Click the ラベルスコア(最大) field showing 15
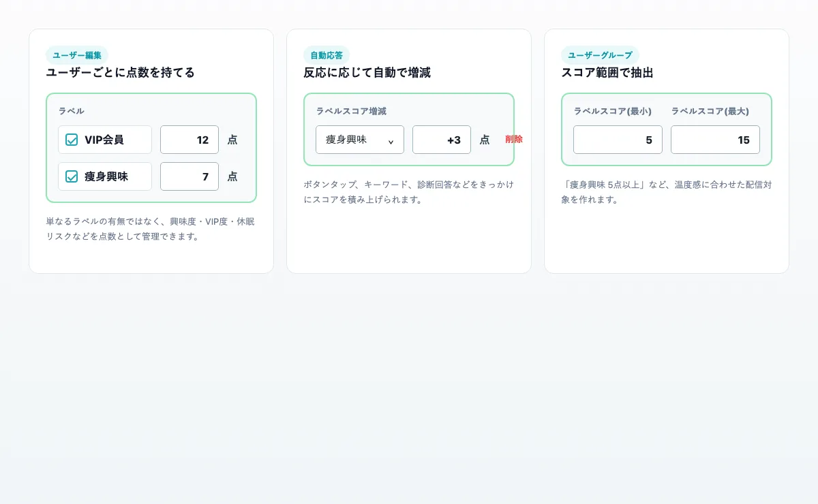 click(715, 140)
